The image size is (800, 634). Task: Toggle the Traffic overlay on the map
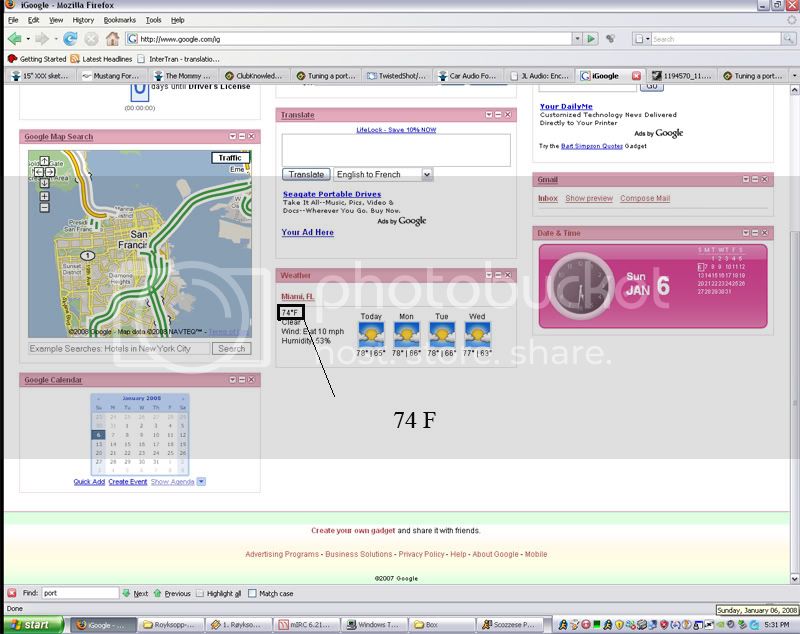[x=230, y=158]
